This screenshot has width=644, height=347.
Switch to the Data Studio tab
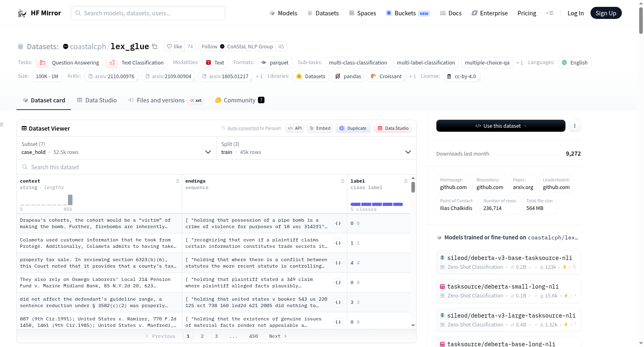pos(97,100)
